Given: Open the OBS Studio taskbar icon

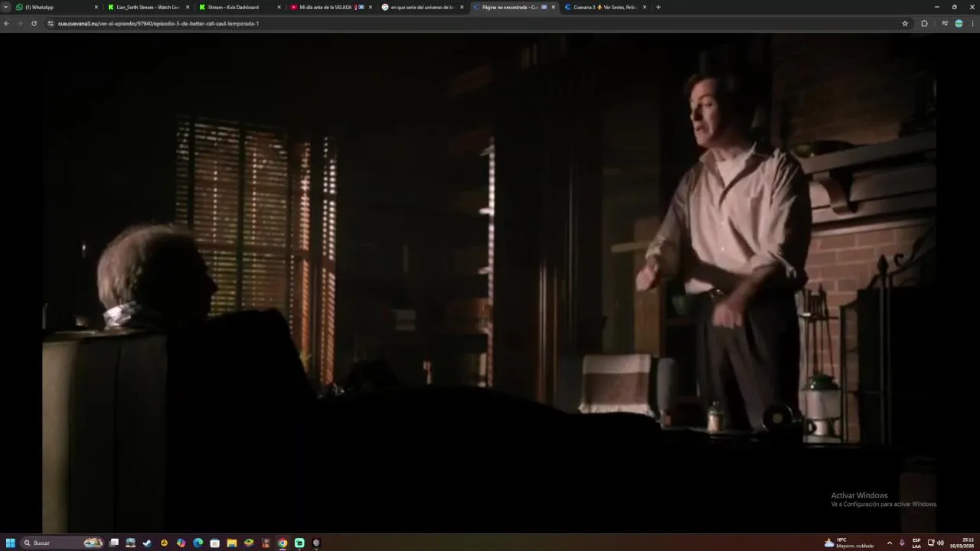Looking at the screenshot, I should coord(316,543).
